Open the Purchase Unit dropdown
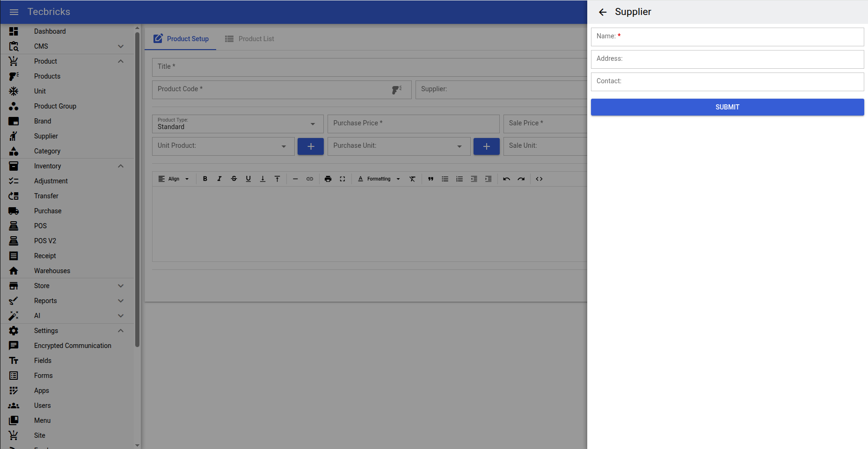The image size is (868, 449). tap(399, 146)
